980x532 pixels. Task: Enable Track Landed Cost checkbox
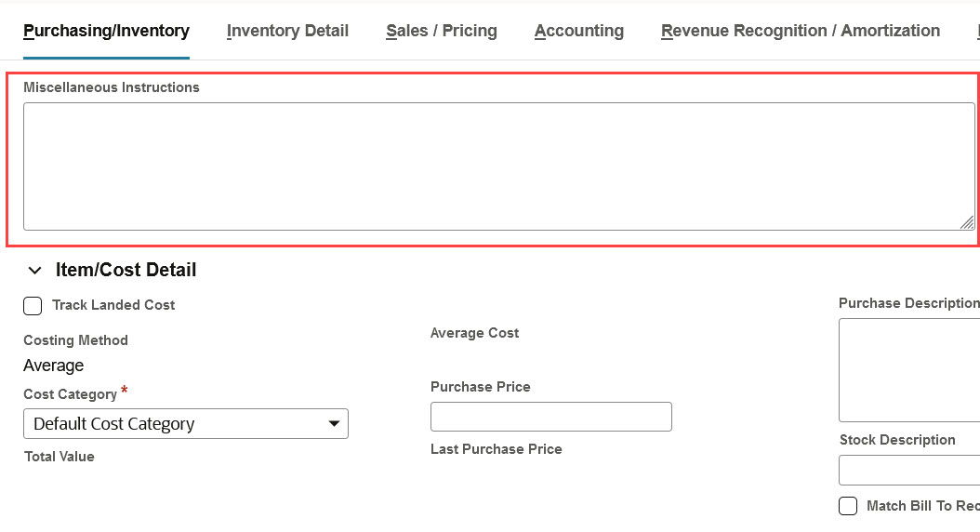point(33,306)
